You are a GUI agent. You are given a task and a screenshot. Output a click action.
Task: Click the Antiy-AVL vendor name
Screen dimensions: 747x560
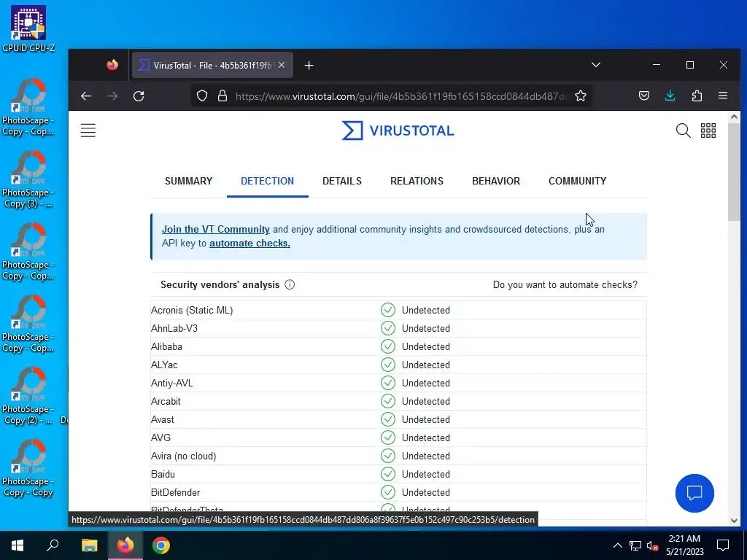(x=172, y=383)
